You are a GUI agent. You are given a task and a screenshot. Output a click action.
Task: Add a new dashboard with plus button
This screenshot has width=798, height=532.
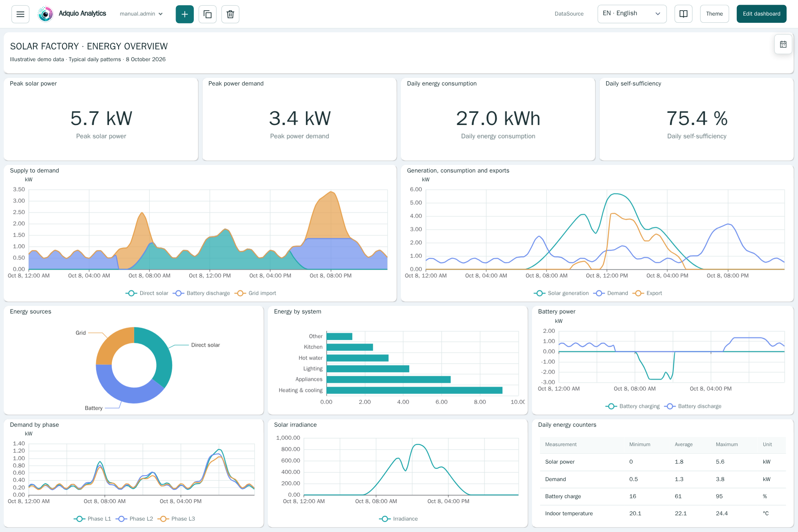(185, 14)
